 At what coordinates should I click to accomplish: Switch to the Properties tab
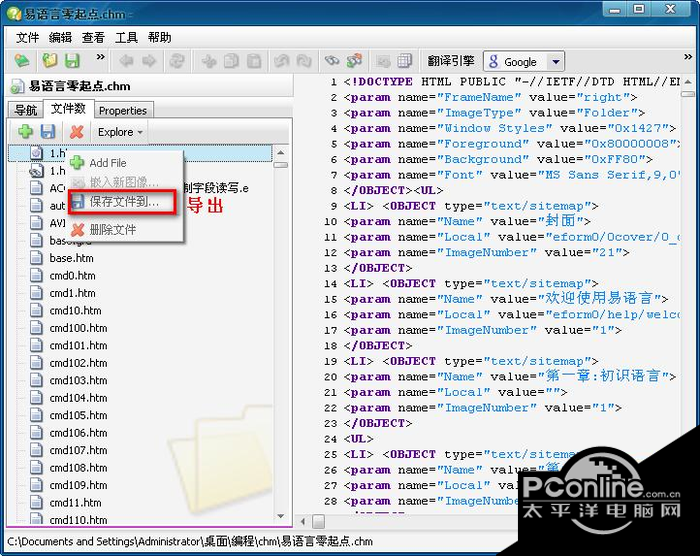[123, 110]
